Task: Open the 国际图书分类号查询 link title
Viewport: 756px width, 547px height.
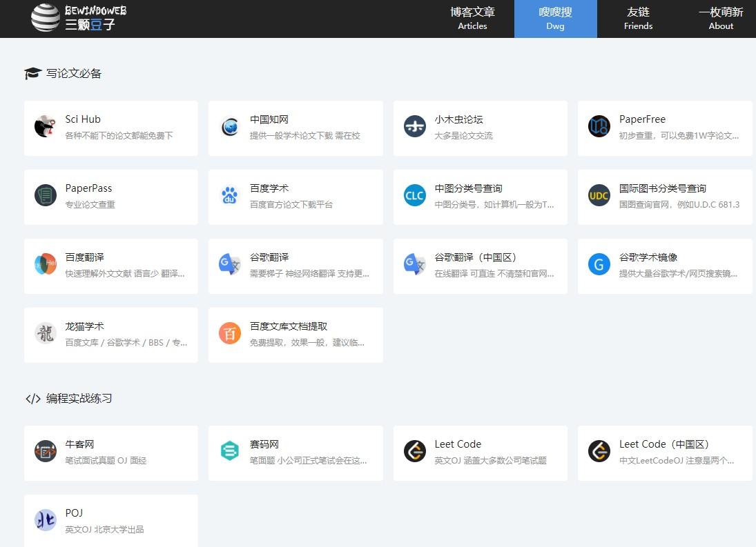Action: point(663,188)
